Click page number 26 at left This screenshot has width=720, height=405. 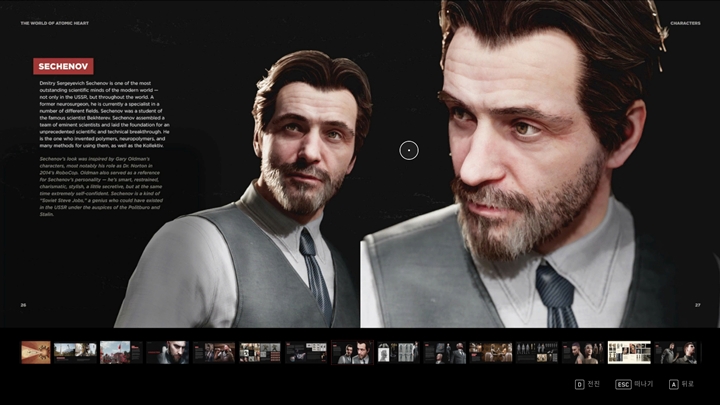click(x=23, y=305)
